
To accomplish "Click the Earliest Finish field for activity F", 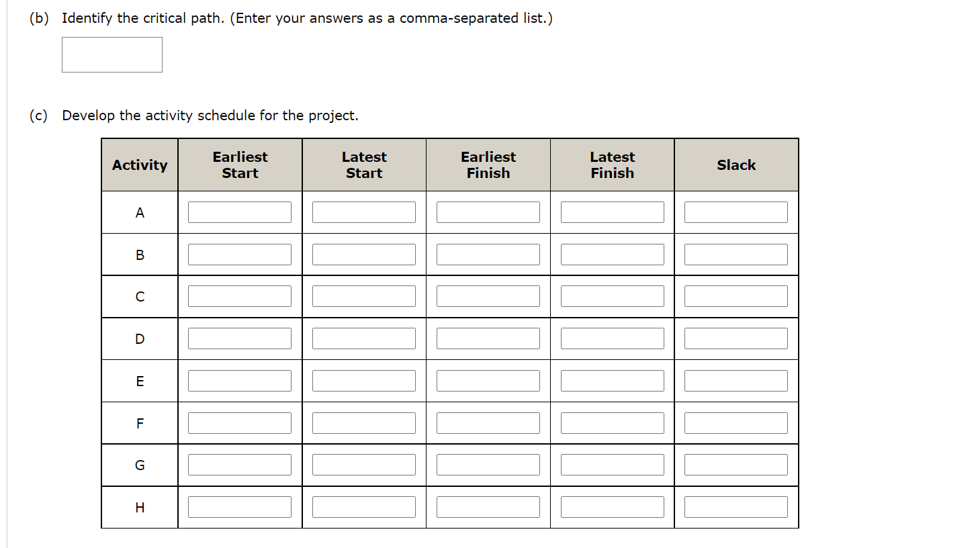I will click(488, 422).
